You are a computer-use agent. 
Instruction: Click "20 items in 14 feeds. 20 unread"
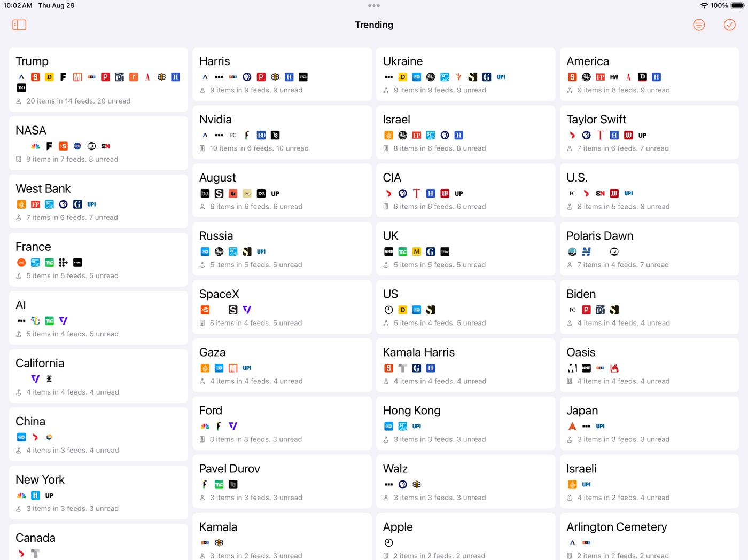point(79,101)
